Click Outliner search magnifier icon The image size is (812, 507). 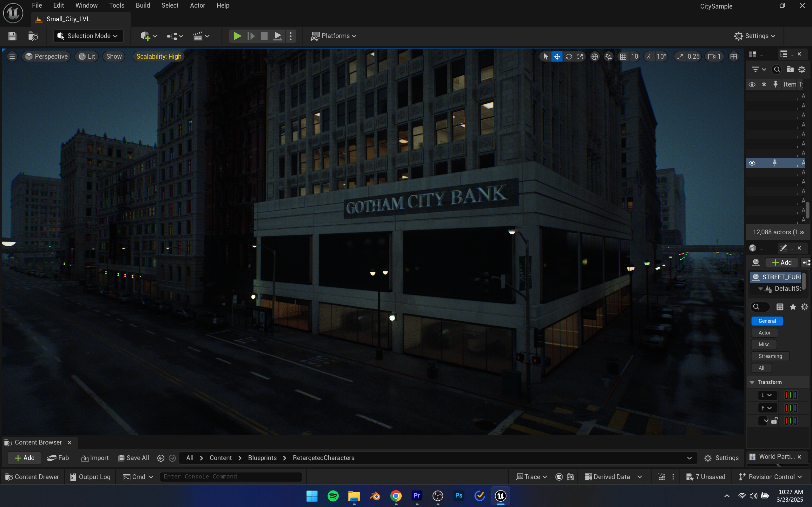(777, 69)
